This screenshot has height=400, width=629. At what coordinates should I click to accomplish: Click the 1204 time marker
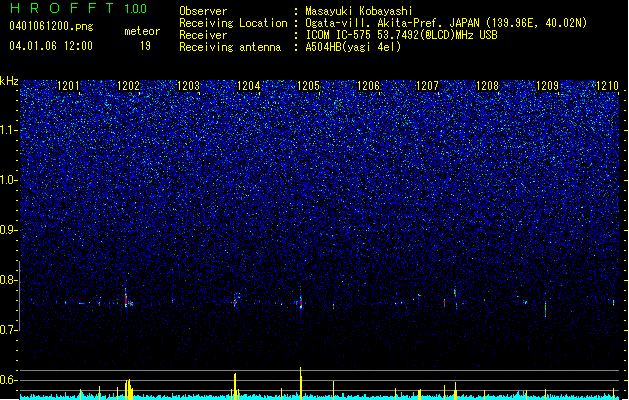pos(248,86)
